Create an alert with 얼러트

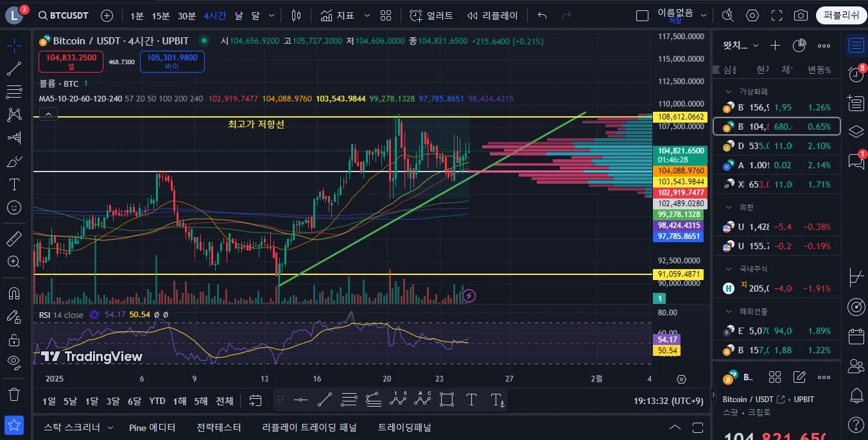click(x=431, y=15)
